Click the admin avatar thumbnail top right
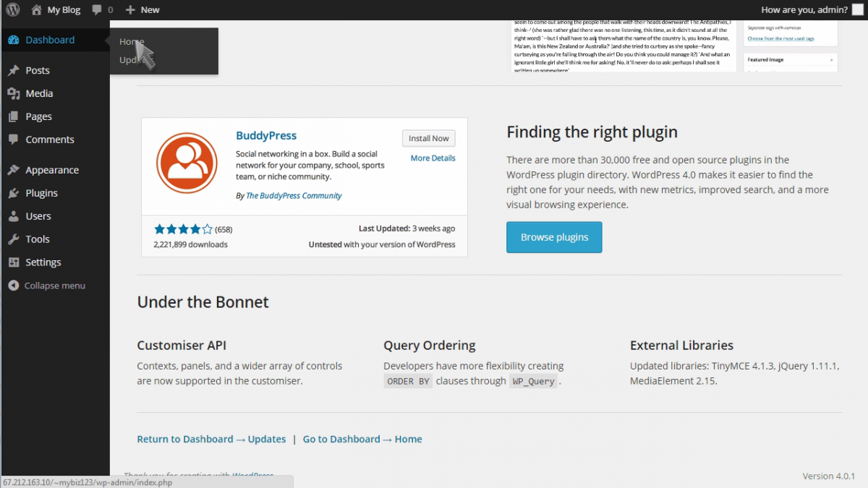Image resolution: width=868 pixels, height=488 pixels. (x=856, y=9)
